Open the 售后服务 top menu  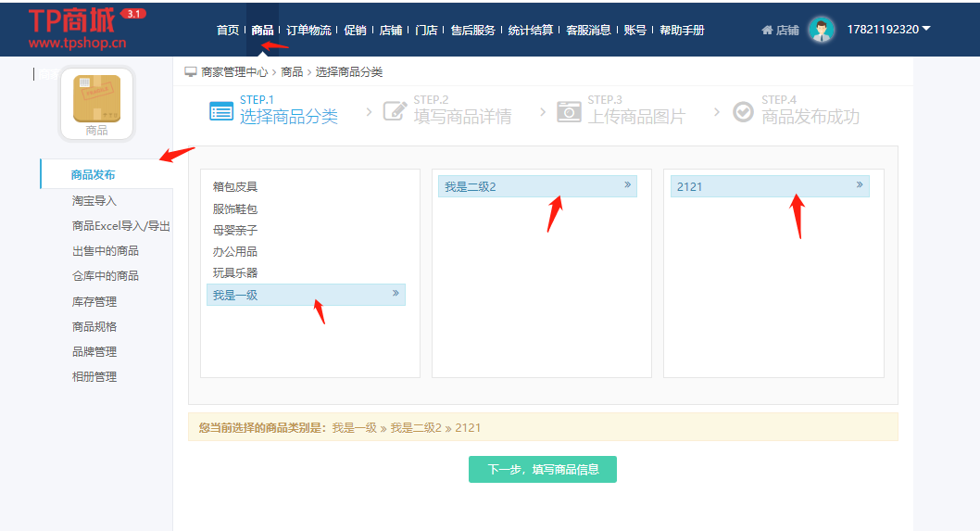[x=472, y=31]
